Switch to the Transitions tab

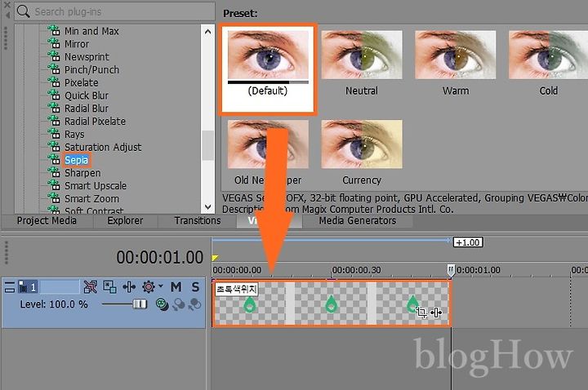point(198,220)
